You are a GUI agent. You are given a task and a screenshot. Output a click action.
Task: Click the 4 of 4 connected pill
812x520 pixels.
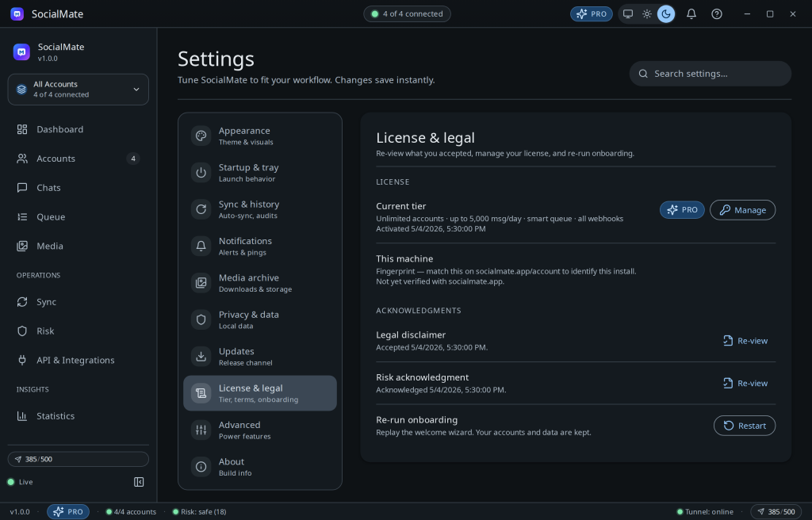(x=407, y=14)
